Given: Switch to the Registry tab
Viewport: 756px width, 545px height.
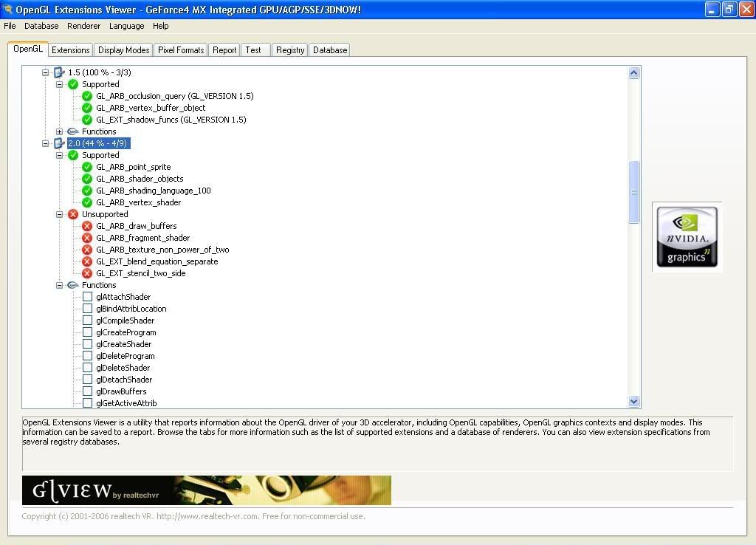Looking at the screenshot, I should point(290,50).
